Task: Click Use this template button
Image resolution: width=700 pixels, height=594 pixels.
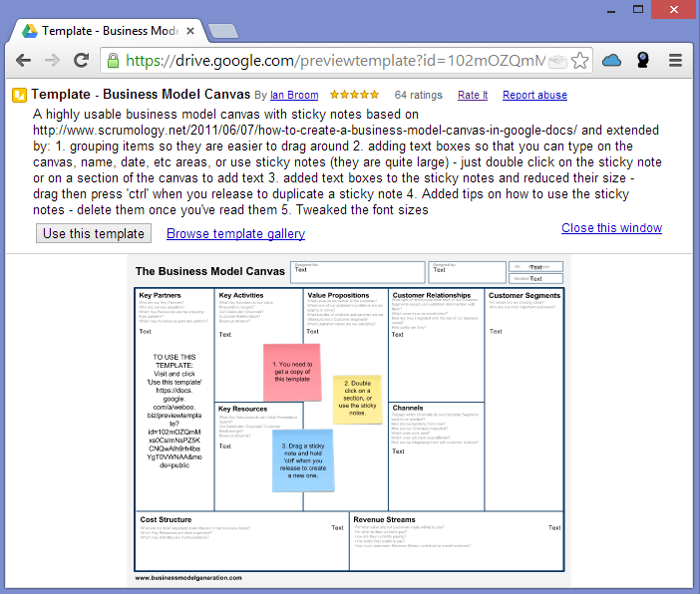Action: pyautogui.click(x=94, y=233)
